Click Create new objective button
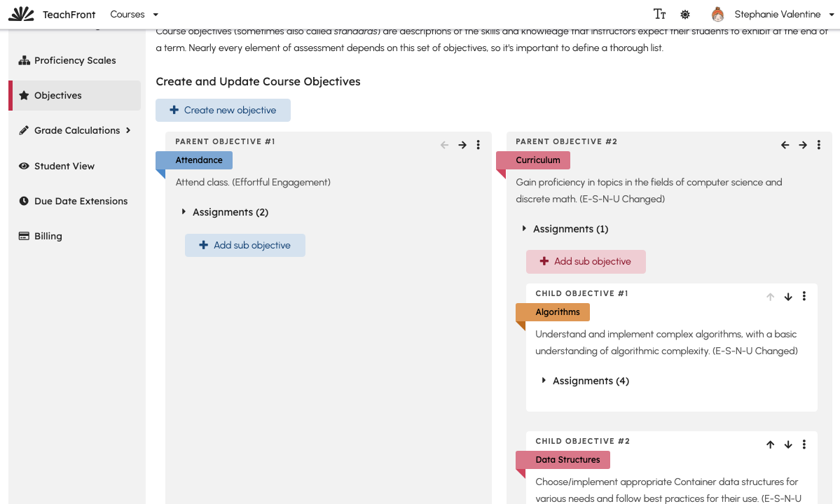Viewport: 840px width, 504px height. click(x=223, y=110)
